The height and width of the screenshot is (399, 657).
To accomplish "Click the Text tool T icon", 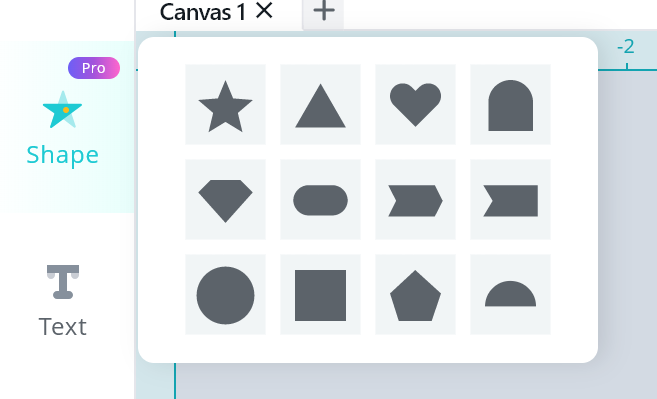I will pyautogui.click(x=63, y=282).
